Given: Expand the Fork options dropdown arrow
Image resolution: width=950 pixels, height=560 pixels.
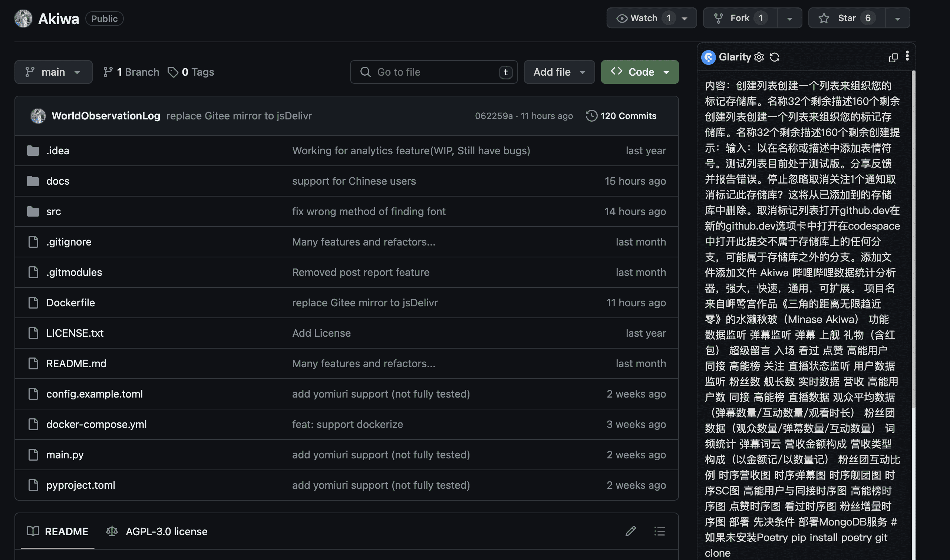Looking at the screenshot, I should tap(790, 19).
